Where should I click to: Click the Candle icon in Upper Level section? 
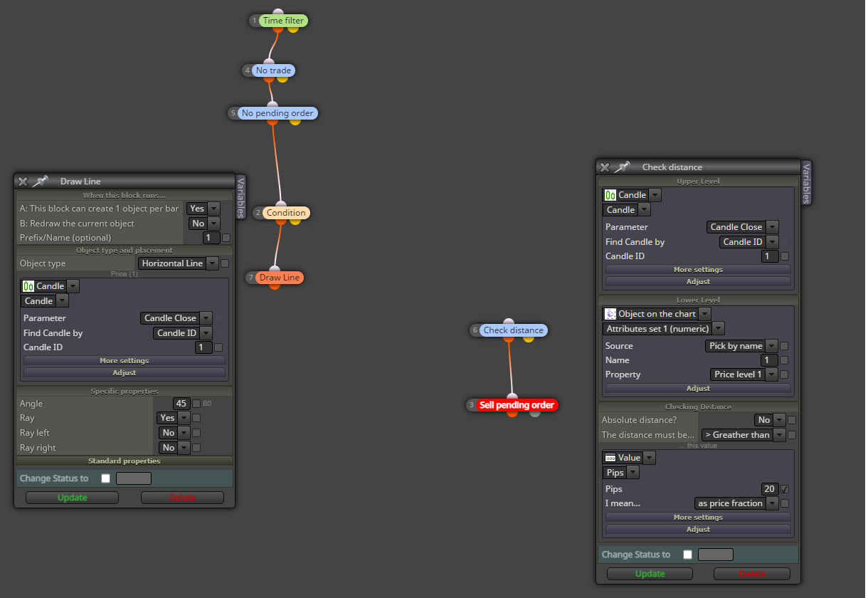[x=610, y=195]
